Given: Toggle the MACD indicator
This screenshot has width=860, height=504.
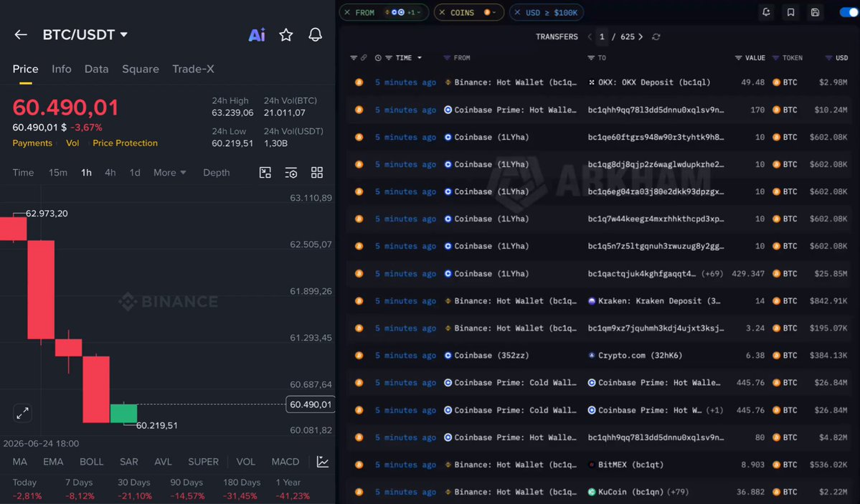Looking at the screenshot, I should tap(285, 462).
